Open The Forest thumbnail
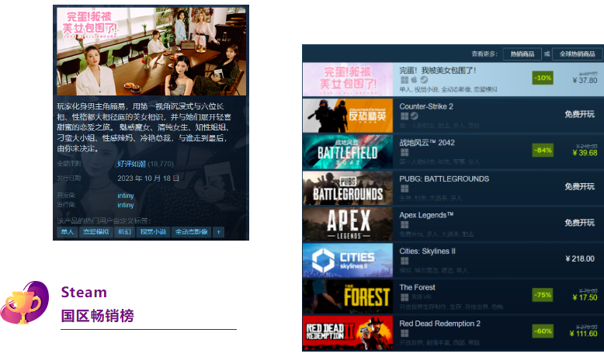Image resolution: width=604 pixels, height=364 pixels. [x=348, y=296]
